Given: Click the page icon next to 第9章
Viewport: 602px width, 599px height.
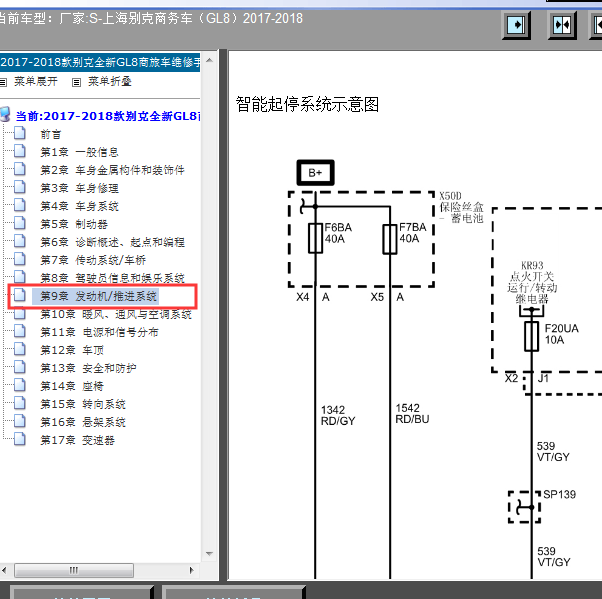Looking at the screenshot, I should [20, 295].
